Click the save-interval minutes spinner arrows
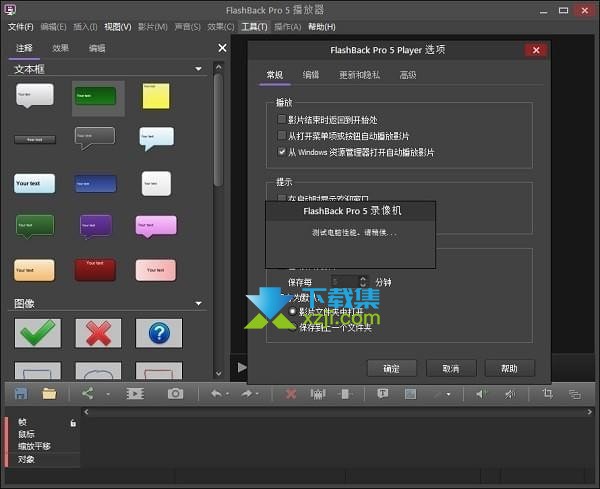This screenshot has height=489, width=600. [363, 282]
